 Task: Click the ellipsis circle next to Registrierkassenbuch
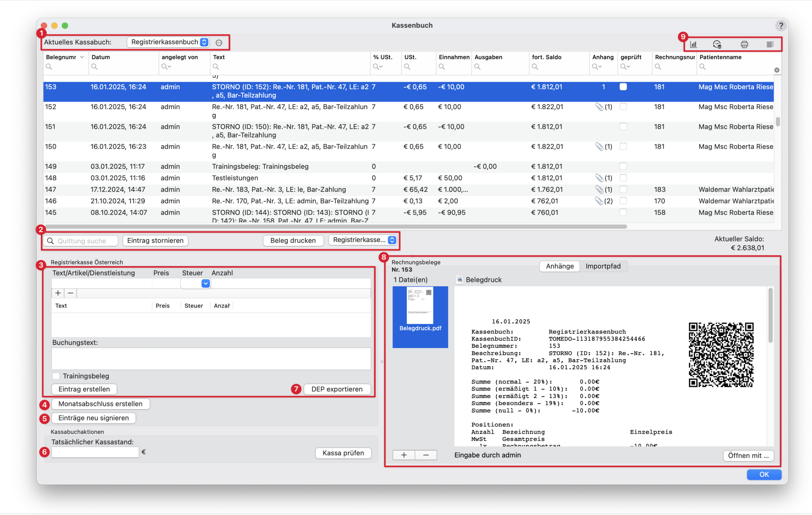[x=219, y=42]
